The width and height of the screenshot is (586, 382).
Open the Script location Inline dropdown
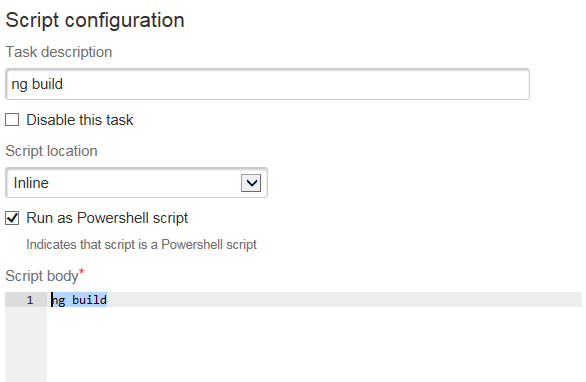coord(136,183)
